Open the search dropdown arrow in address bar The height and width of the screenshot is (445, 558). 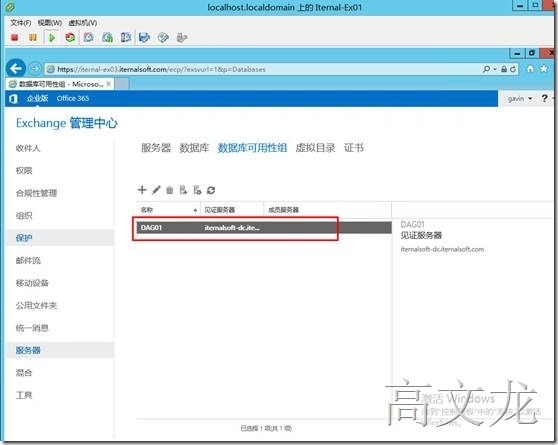495,69
